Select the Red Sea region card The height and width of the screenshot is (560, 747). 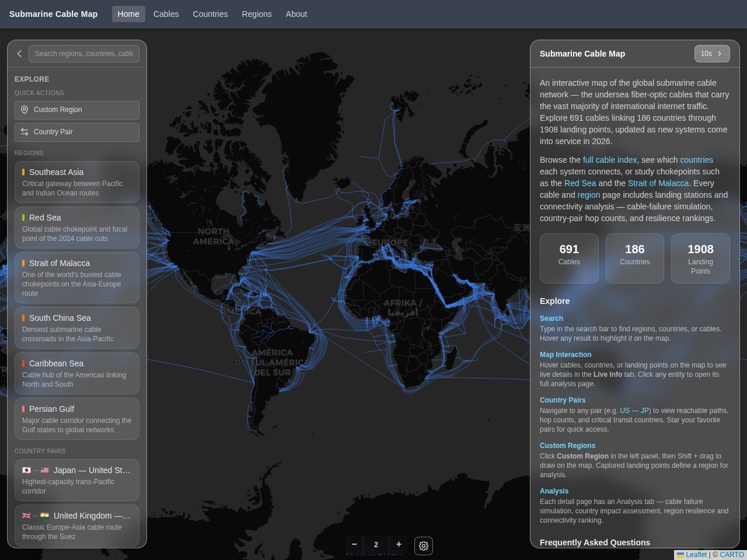[x=77, y=228]
